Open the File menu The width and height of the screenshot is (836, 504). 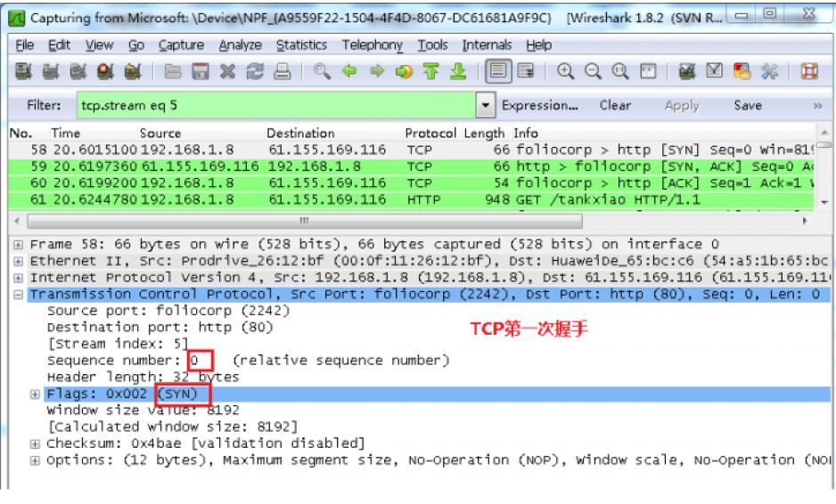coord(25,45)
